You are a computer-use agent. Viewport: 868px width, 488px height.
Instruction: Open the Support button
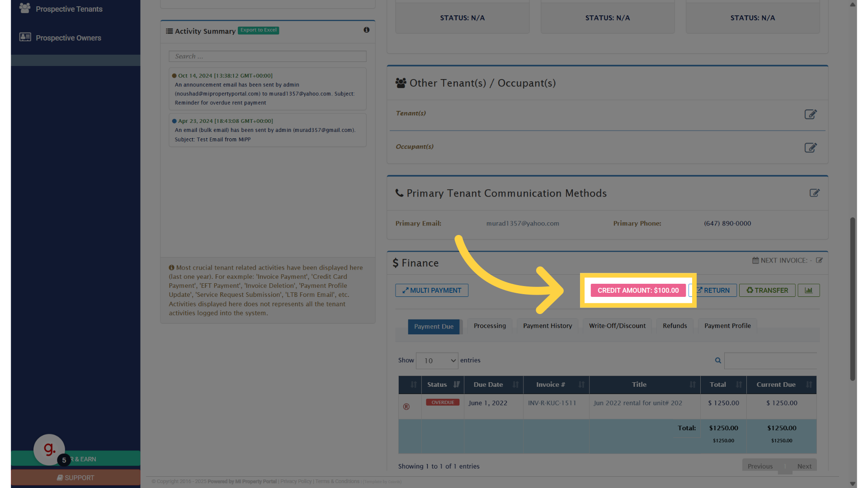pyautogui.click(x=75, y=478)
